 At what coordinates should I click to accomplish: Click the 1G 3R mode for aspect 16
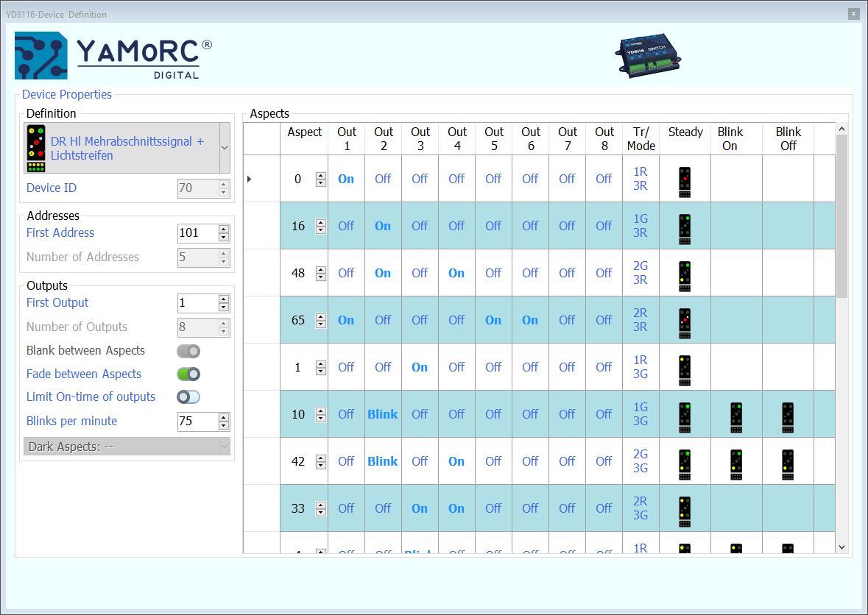tap(641, 226)
